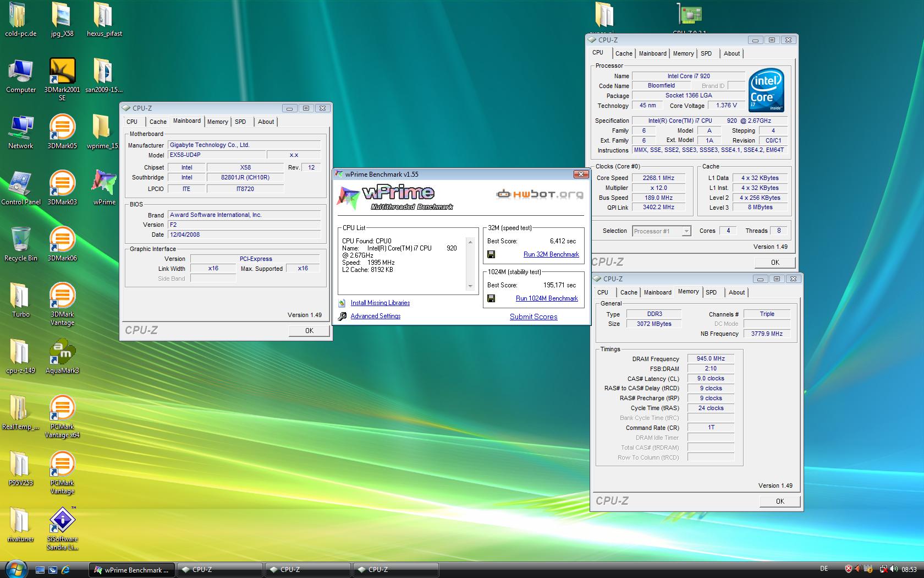
Task: Open Internet Explorer from quick launch
Action: tap(65, 570)
